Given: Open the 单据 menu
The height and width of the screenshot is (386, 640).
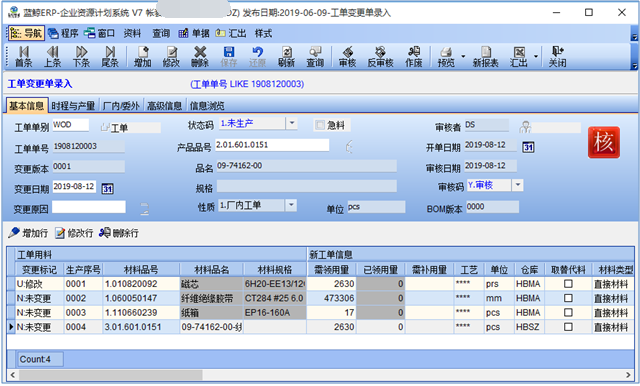Looking at the screenshot, I should tap(194, 33).
